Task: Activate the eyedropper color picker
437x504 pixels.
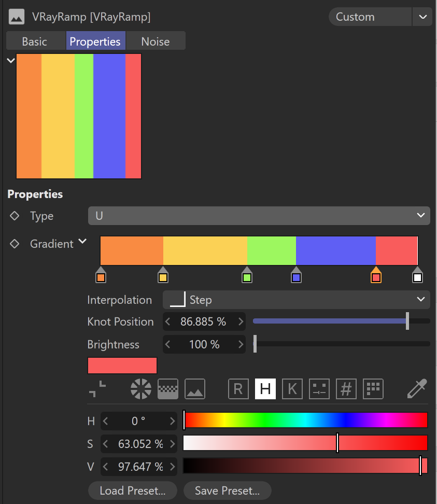Action: pyautogui.click(x=417, y=388)
